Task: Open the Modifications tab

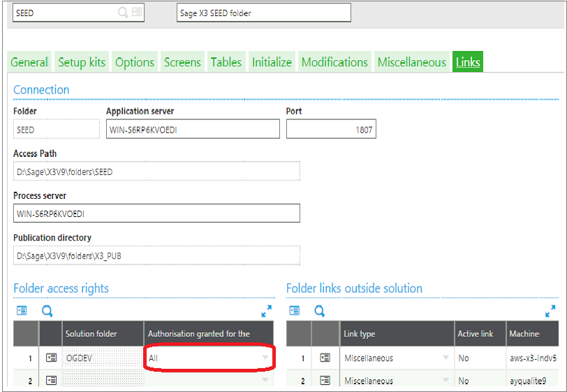Action: click(x=334, y=62)
